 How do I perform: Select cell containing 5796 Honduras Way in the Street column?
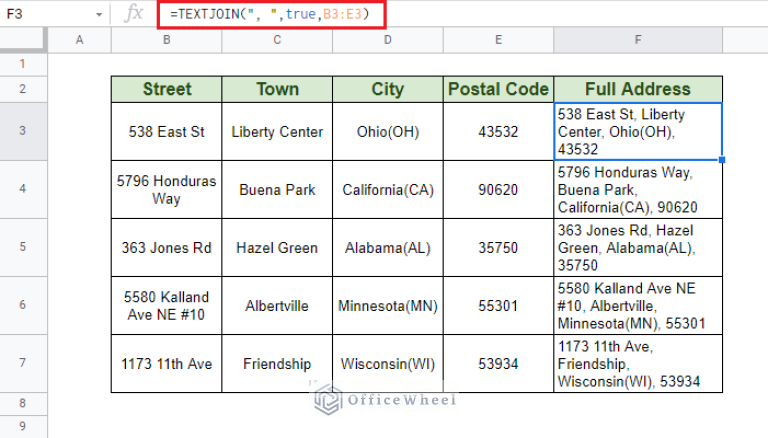tap(167, 189)
